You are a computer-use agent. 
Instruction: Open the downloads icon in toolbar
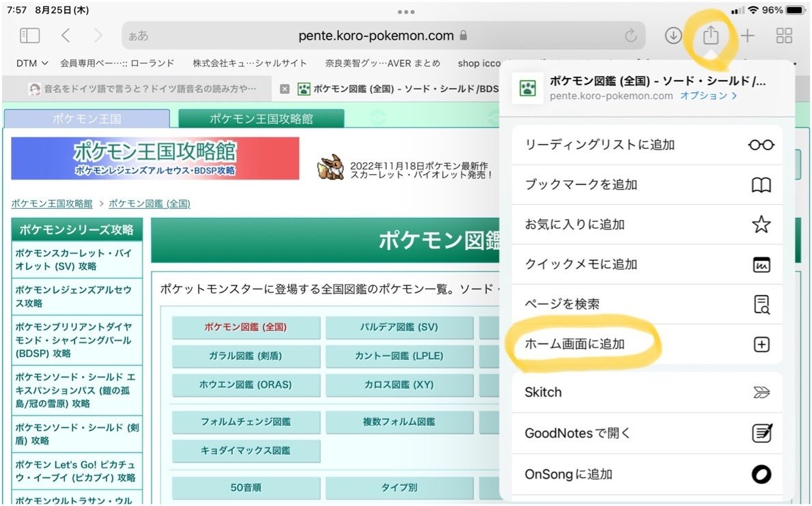coord(673,36)
